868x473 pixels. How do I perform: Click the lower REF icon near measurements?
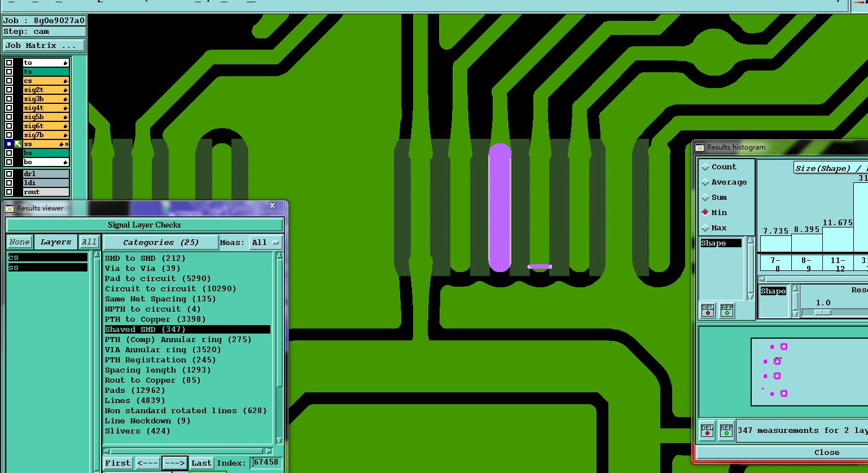pos(726,431)
